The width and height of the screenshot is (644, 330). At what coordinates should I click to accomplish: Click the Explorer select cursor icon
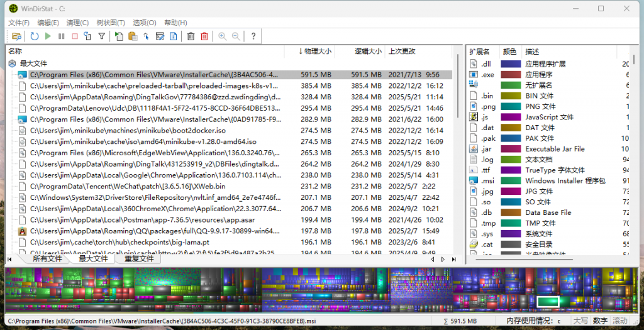point(146,36)
